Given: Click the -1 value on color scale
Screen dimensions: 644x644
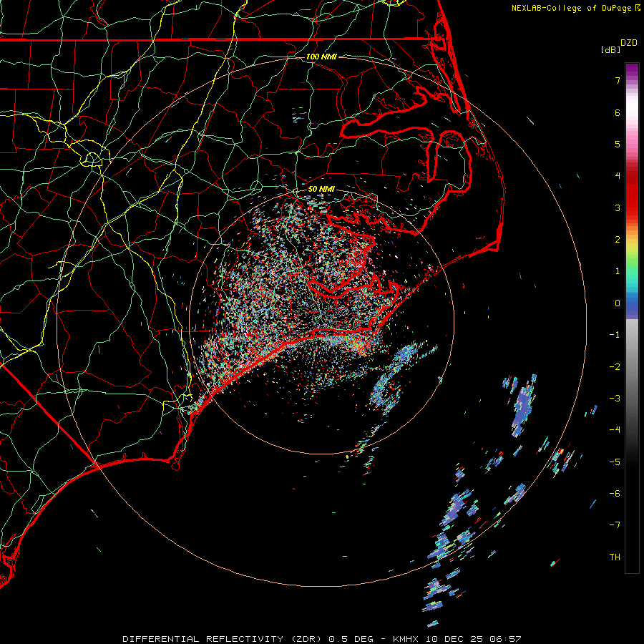Looking at the screenshot, I should pyautogui.click(x=615, y=335).
